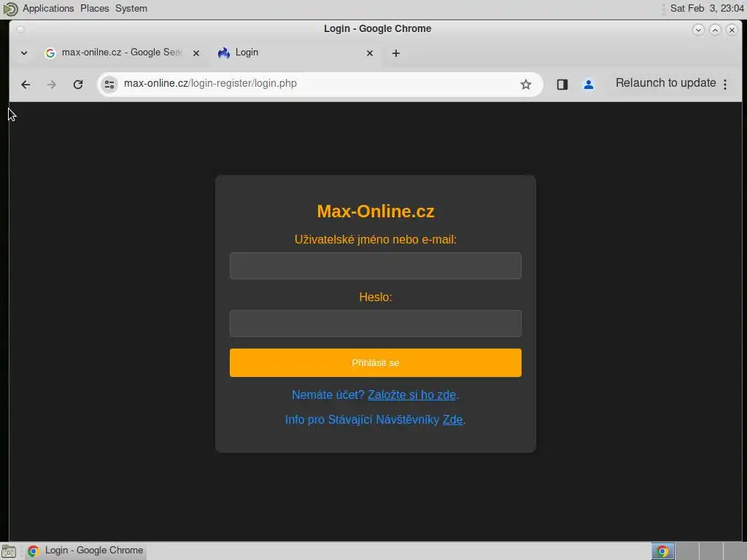747x560 pixels.
Task: Click the desktop menu logo icon
Action: tap(10, 9)
